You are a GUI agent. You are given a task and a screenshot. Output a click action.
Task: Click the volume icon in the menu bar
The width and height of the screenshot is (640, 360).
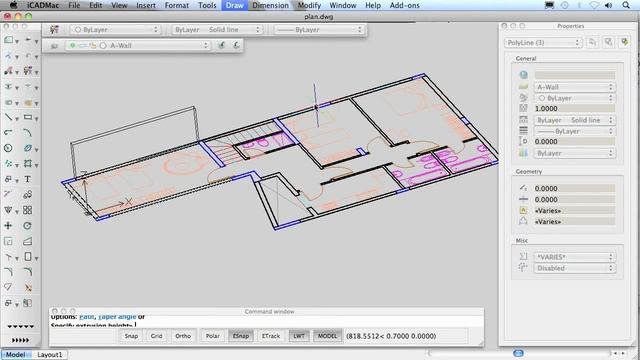tap(609, 5)
